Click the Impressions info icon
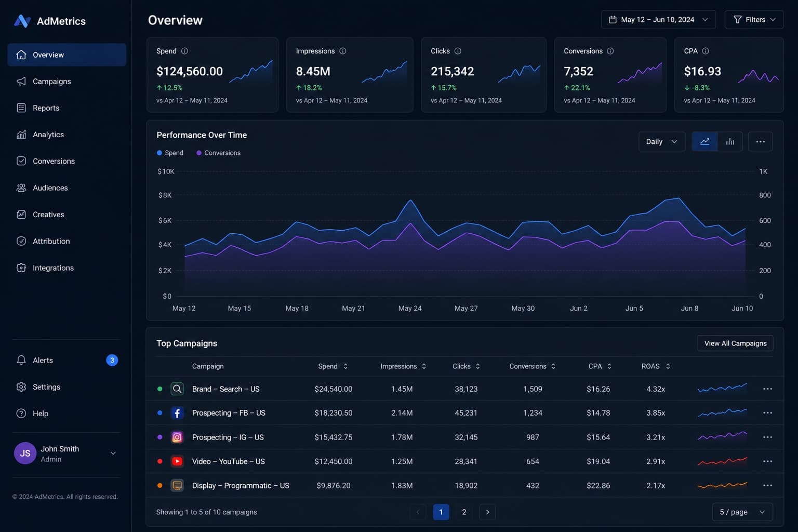798x532 pixels. coord(343,51)
